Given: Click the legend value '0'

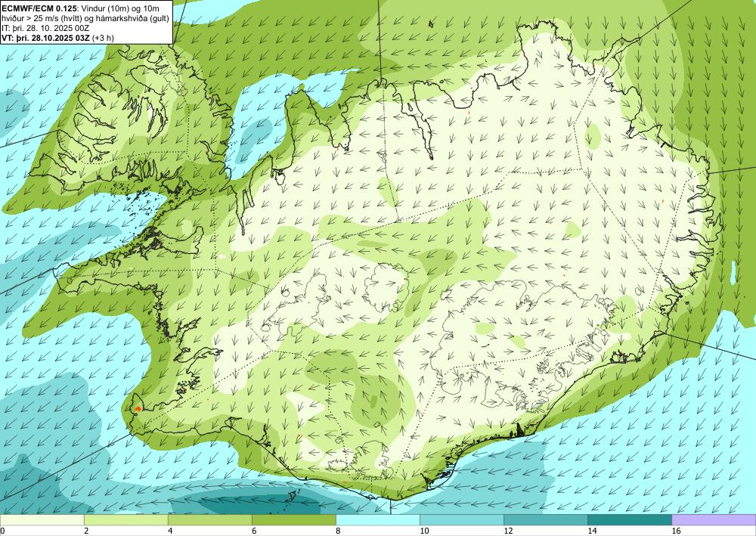Looking at the screenshot, I should coord(3,531).
